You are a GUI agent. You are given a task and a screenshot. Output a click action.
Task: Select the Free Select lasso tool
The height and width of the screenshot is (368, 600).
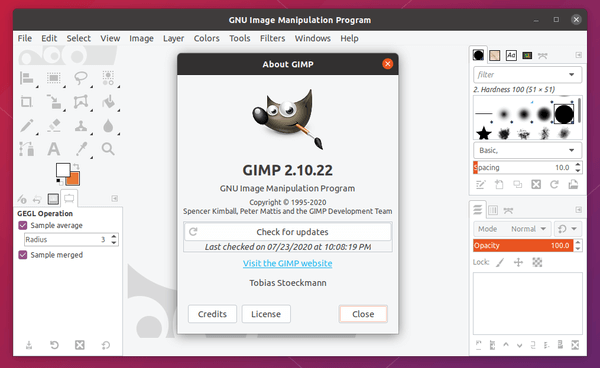81,78
